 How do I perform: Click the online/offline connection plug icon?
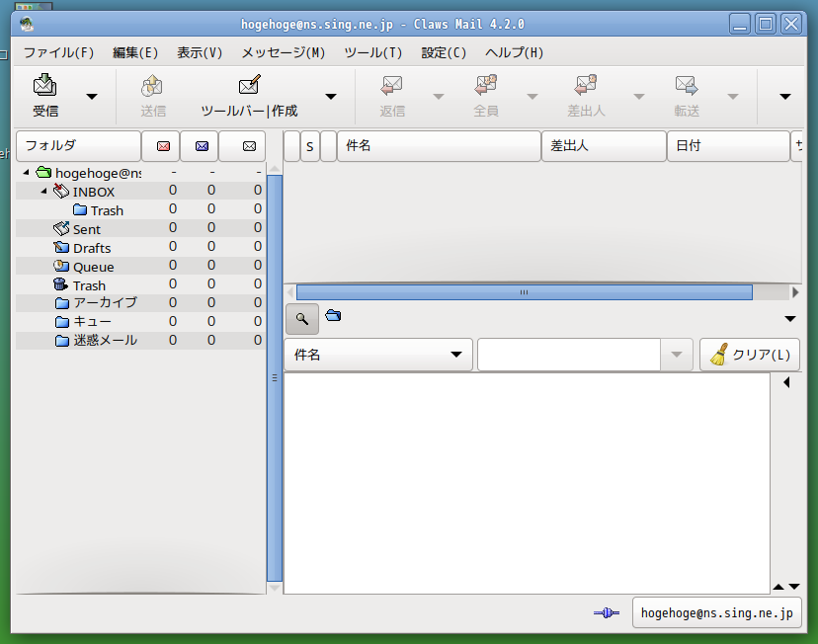point(607,612)
